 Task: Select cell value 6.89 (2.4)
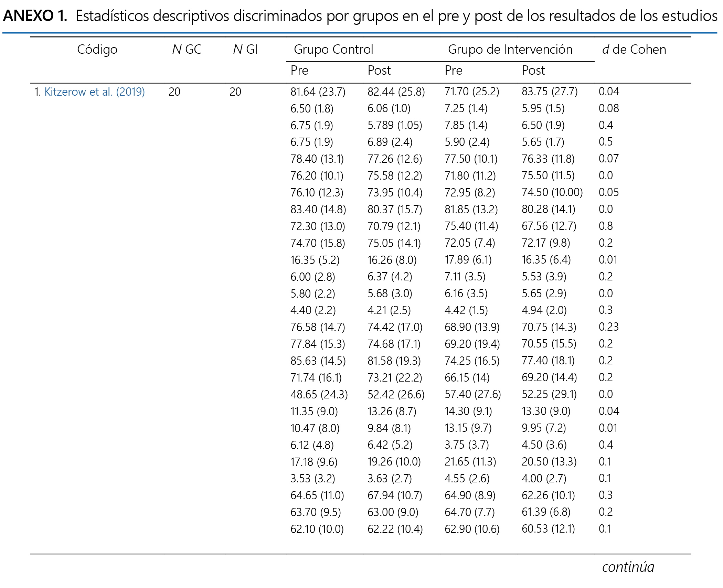pyautogui.click(x=390, y=142)
